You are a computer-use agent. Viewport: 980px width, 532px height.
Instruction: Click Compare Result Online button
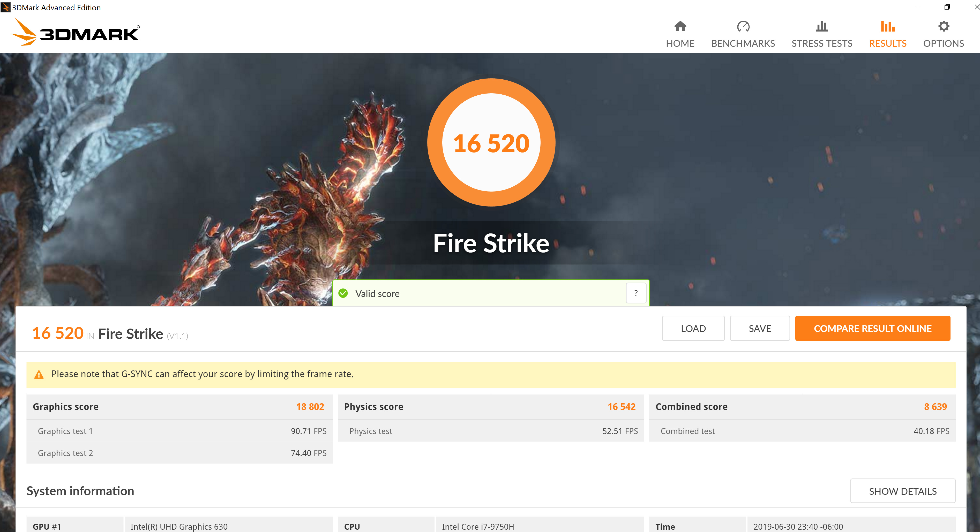[872, 328]
